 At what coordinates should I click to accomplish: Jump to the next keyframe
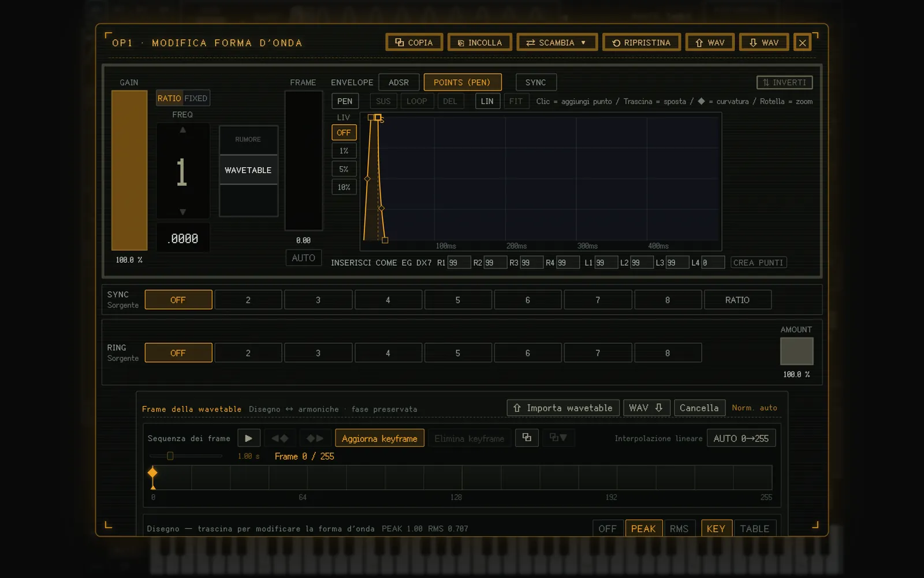pos(315,438)
